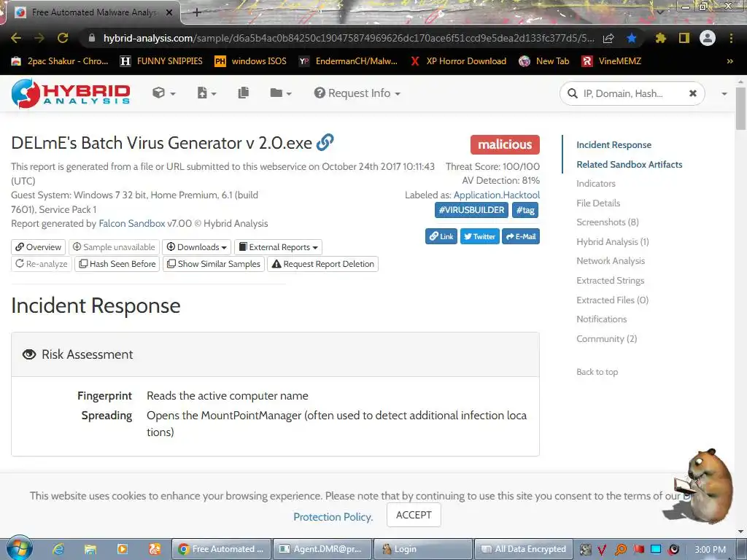Click Hash Seen Before
The width and height of the screenshot is (747, 560).
point(117,264)
